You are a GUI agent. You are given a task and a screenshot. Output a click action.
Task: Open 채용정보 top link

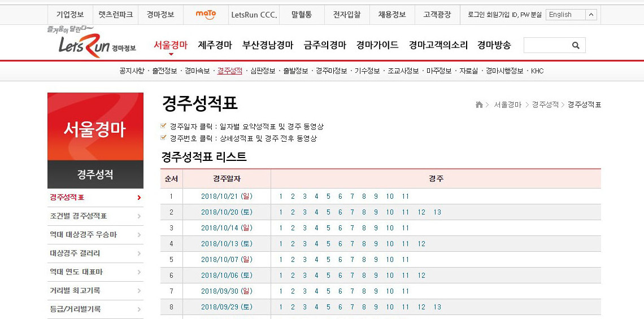[x=392, y=15]
